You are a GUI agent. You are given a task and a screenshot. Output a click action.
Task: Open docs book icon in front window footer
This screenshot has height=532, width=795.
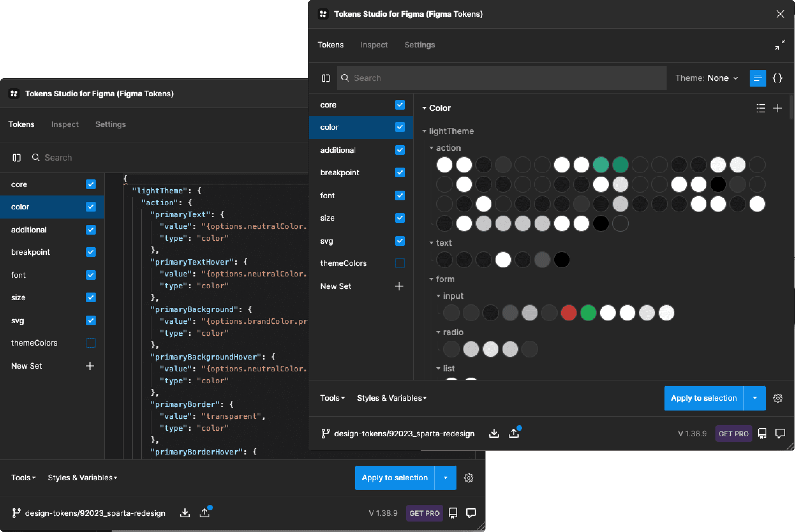[x=762, y=433]
